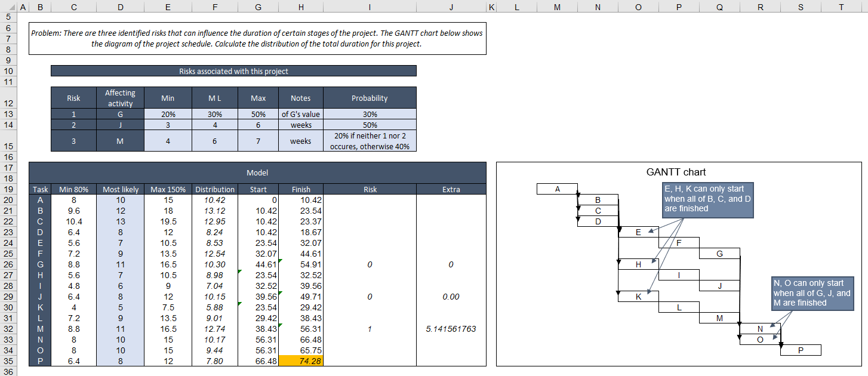868x376 pixels.
Task: Click the Extra value 5.141561763 for Task M
Action: coord(451,328)
